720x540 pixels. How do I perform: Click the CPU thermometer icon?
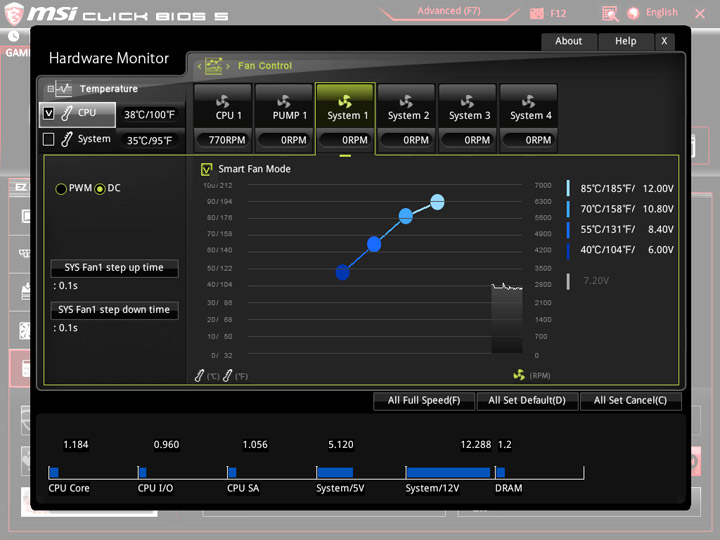click(67, 113)
